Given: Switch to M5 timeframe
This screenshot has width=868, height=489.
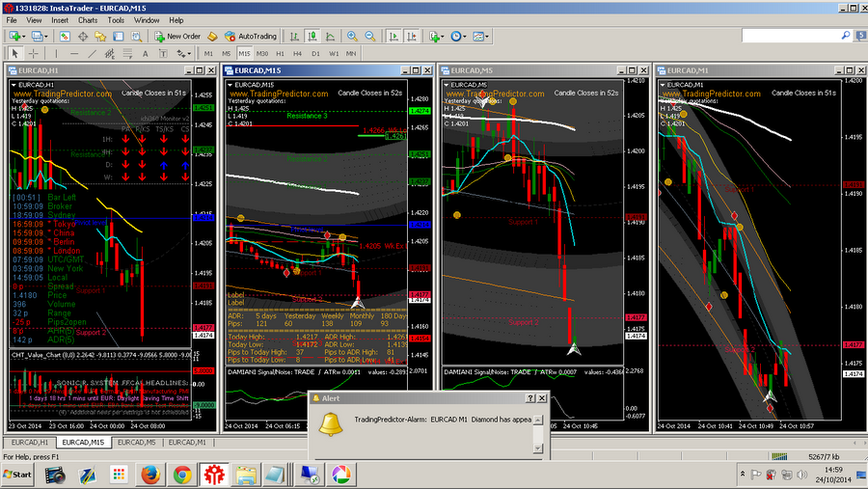Looking at the screenshot, I should pyautogui.click(x=226, y=53).
